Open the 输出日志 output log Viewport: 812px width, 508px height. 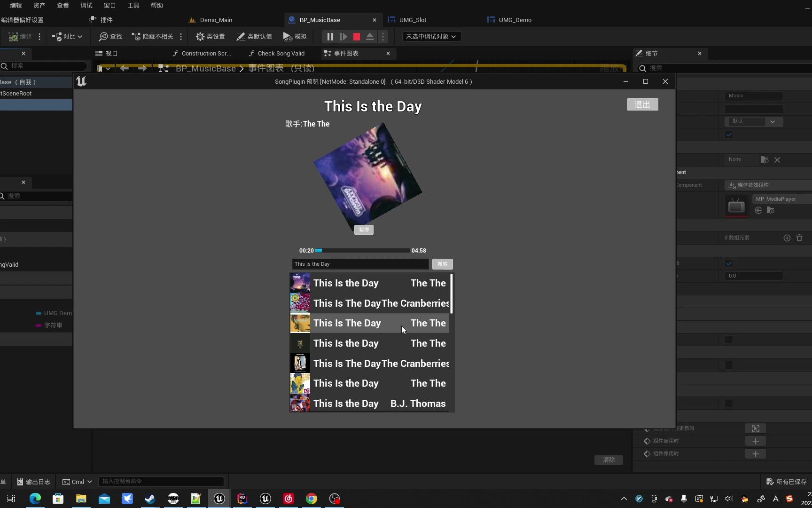pyautogui.click(x=33, y=482)
